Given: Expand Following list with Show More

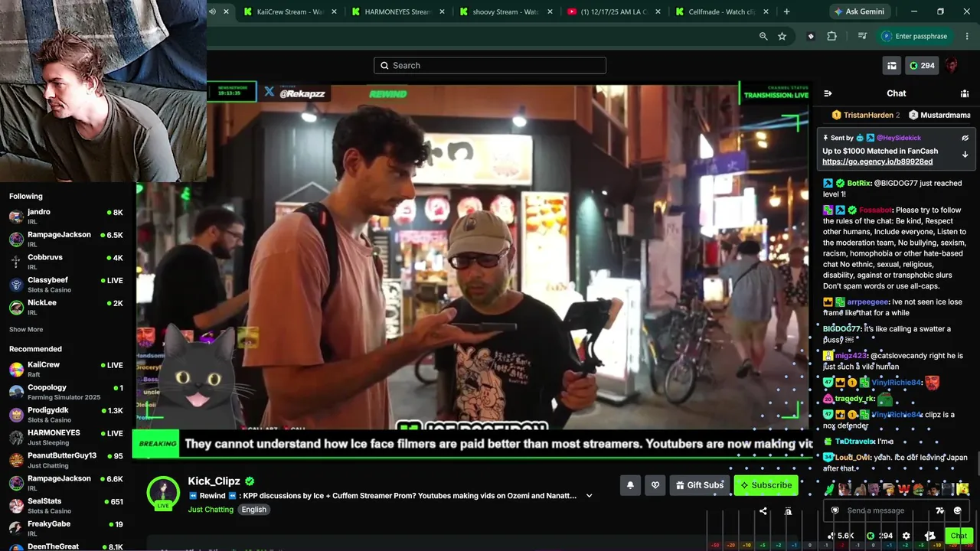Looking at the screenshot, I should click(26, 330).
